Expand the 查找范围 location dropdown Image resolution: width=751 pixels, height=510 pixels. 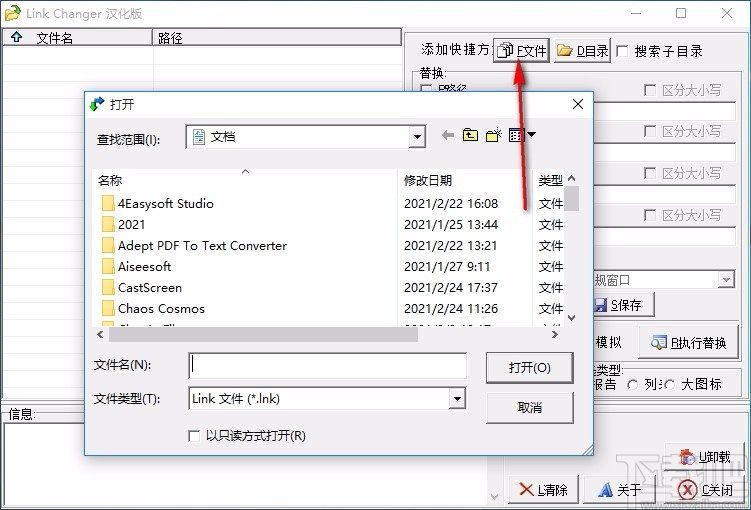click(417, 137)
